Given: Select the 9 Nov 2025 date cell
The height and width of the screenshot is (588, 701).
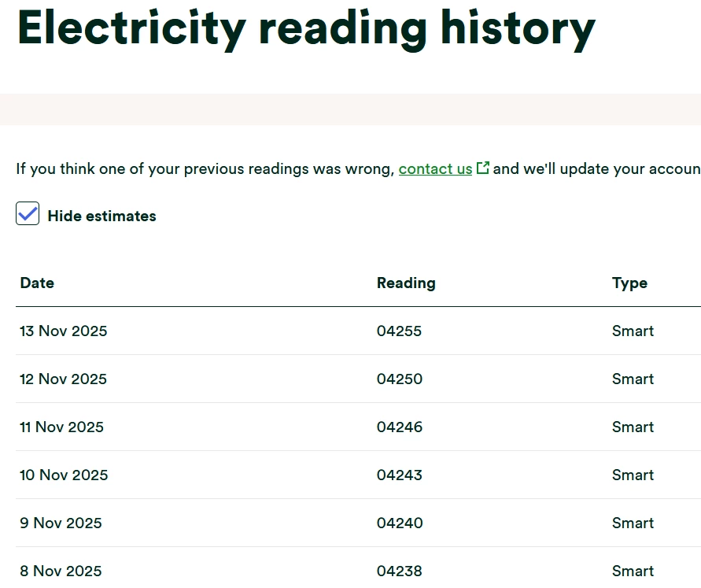Looking at the screenshot, I should (61, 523).
